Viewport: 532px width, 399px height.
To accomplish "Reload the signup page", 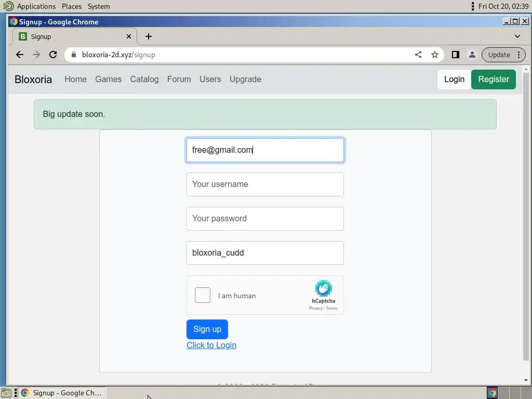I will point(53,55).
